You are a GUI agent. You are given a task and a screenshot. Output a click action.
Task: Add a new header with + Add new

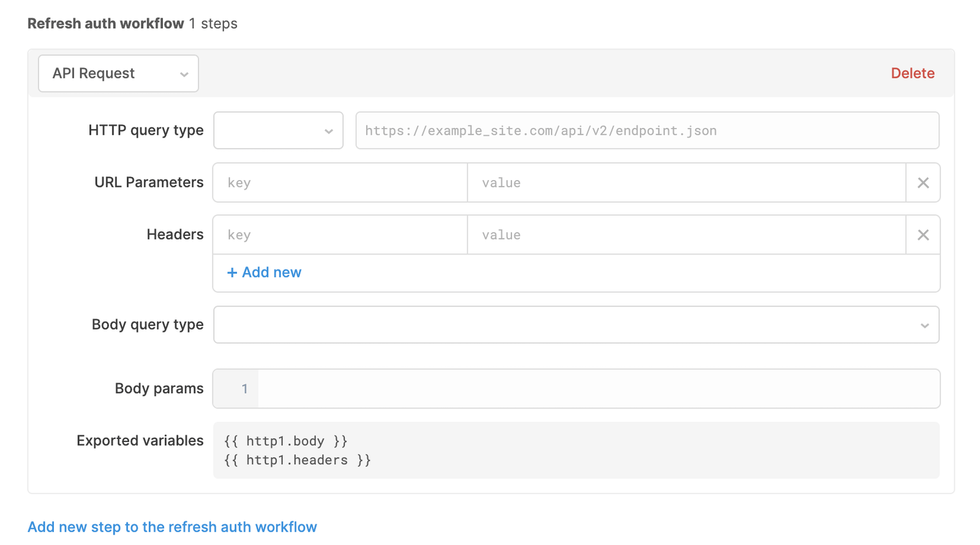(264, 272)
